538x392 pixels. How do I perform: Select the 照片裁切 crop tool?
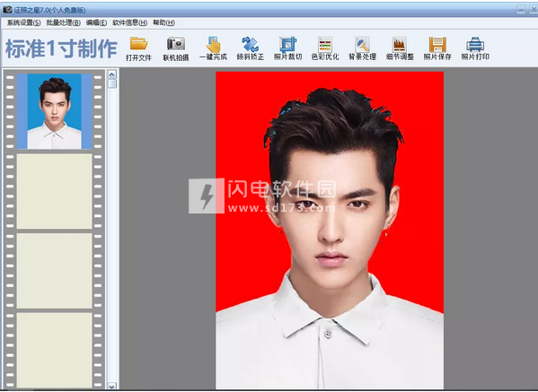click(287, 44)
